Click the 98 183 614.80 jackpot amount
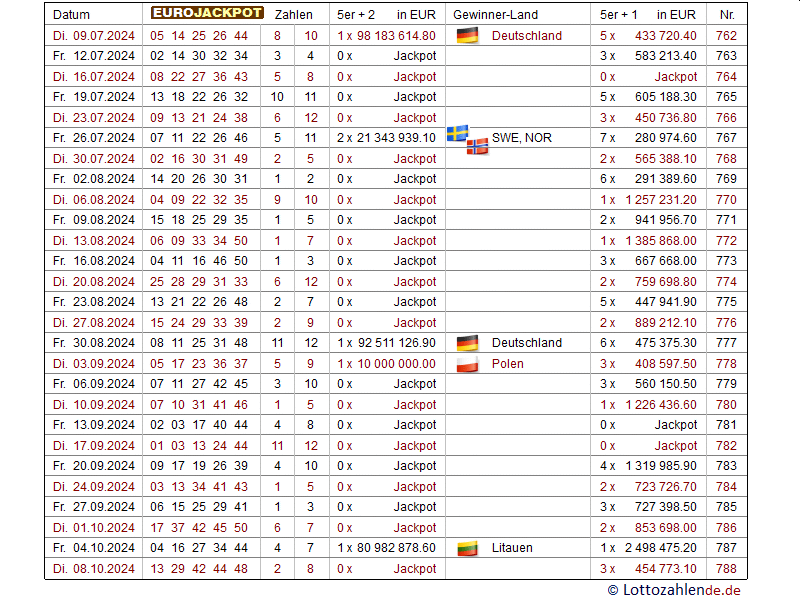The height and width of the screenshot is (600, 800). (x=396, y=36)
